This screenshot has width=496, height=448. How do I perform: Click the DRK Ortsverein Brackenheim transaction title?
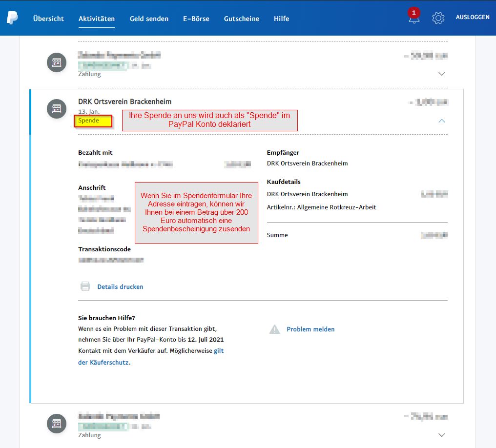[124, 102]
